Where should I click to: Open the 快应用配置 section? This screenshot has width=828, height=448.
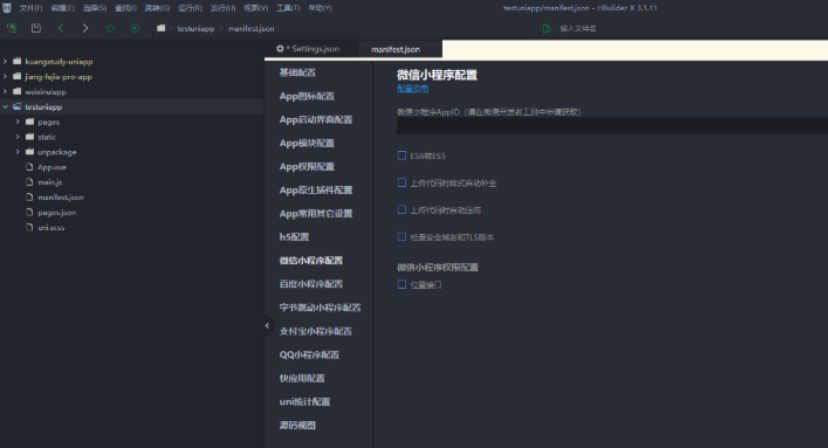click(x=302, y=378)
